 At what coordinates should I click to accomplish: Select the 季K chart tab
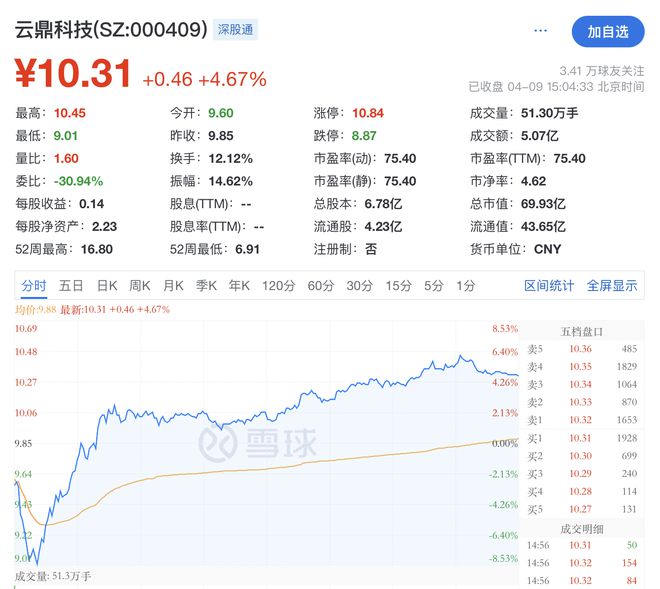tap(206, 286)
